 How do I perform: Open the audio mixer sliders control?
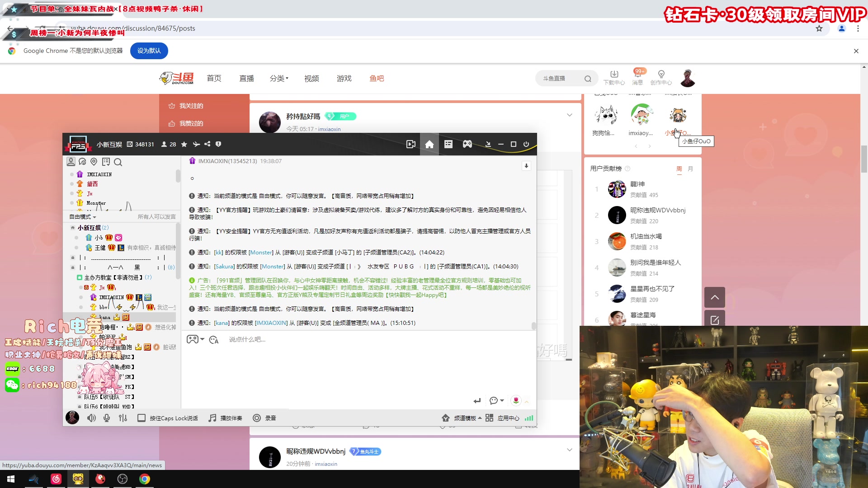(123, 418)
